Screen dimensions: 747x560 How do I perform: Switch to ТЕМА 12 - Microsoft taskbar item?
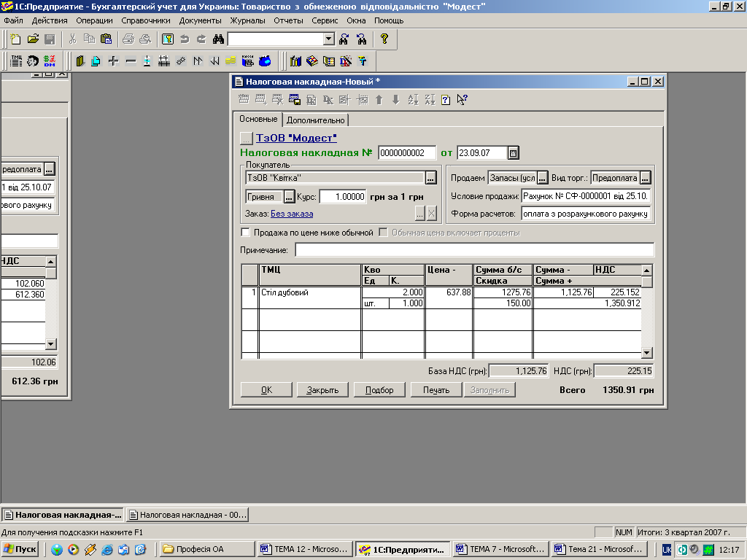305,550
